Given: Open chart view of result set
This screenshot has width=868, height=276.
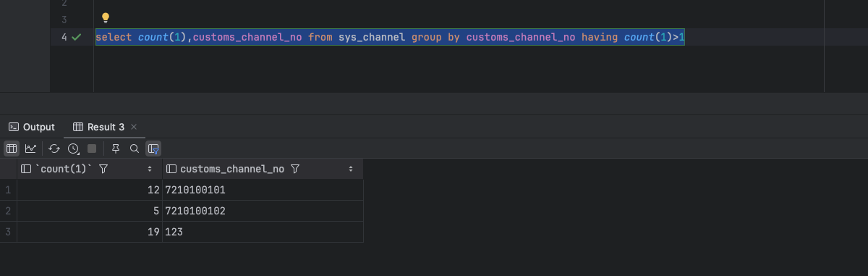Looking at the screenshot, I should [x=30, y=149].
